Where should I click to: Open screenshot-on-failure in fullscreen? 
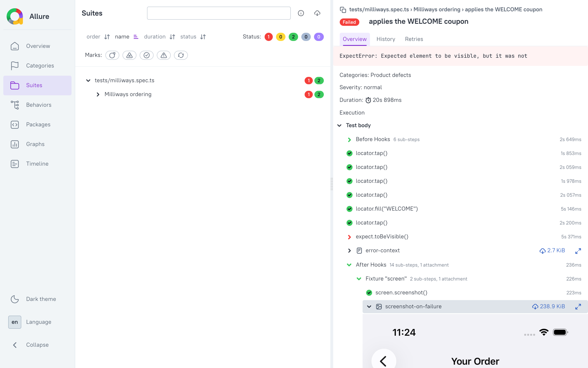click(578, 307)
